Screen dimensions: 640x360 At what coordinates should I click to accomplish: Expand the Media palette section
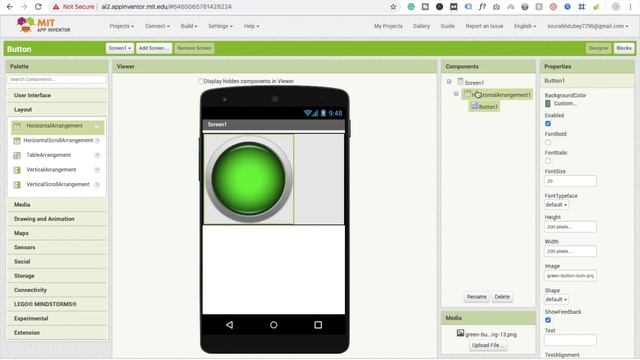coord(57,204)
